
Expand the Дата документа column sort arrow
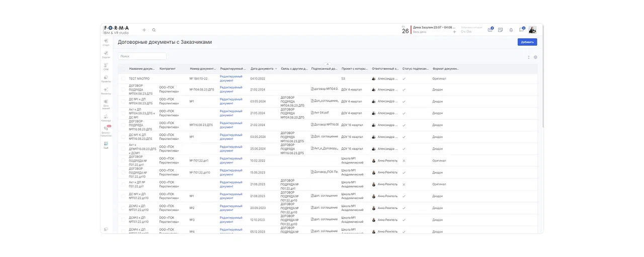(276, 69)
